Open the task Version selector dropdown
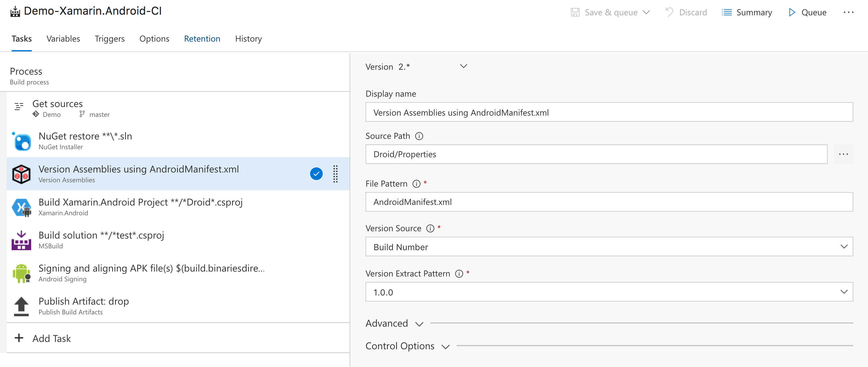This screenshot has height=367, width=868. [x=463, y=66]
